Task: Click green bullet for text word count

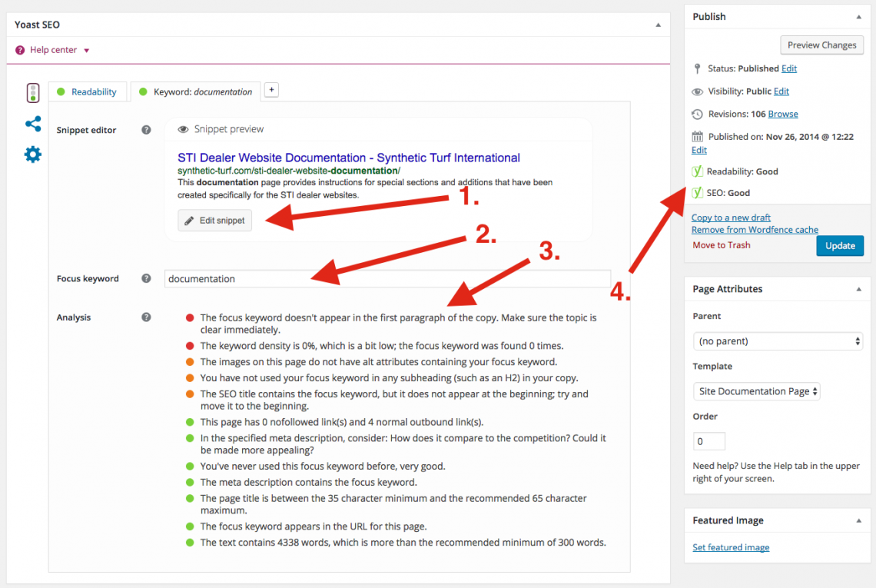Action: (x=190, y=542)
